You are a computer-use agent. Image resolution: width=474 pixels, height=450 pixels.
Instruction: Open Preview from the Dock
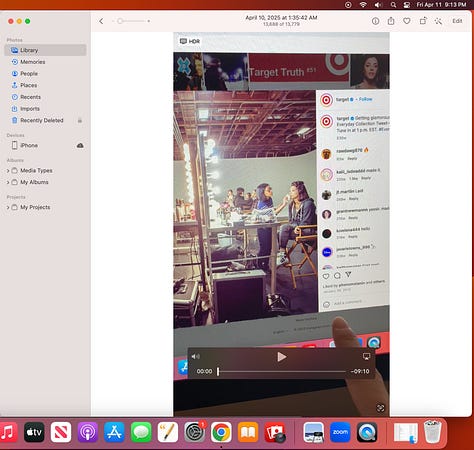tap(313, 432)
